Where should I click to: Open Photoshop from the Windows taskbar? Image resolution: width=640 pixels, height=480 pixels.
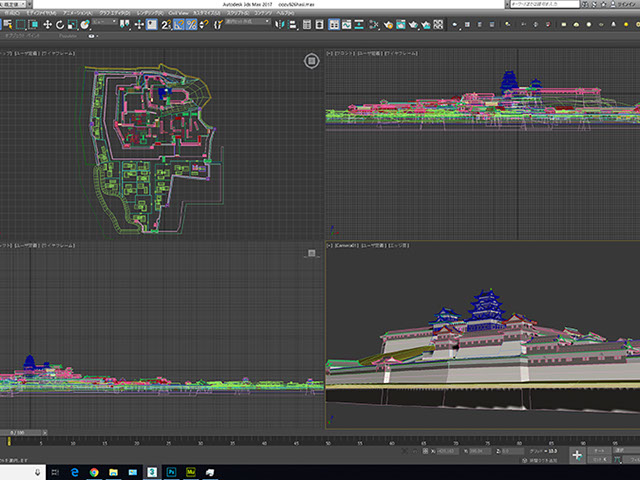pos(172,471)
